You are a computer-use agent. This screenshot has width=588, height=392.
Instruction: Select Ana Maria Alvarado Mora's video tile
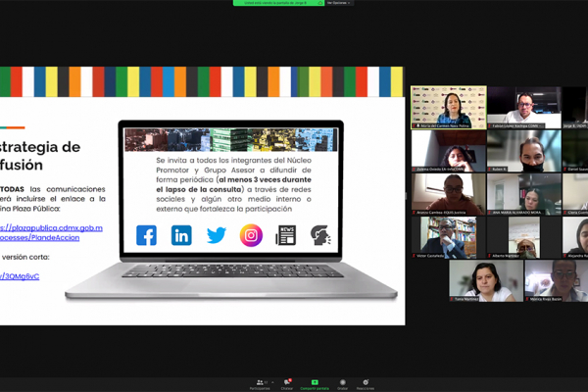point(524,194)
